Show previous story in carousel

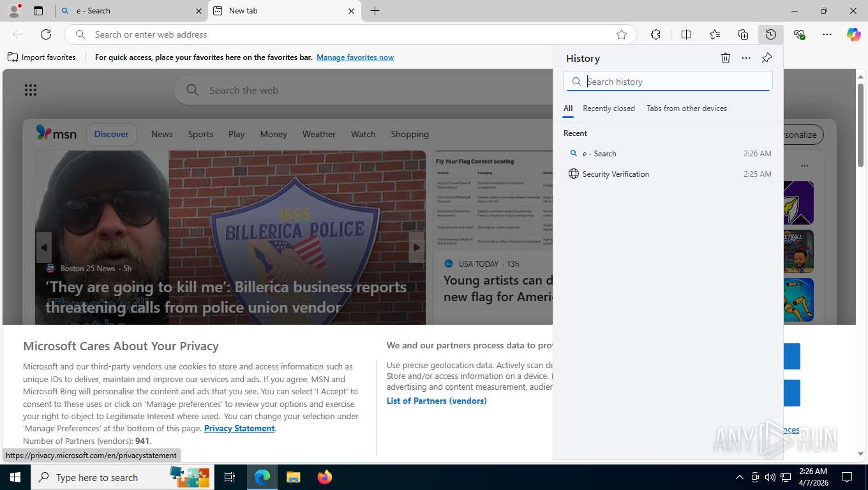[44, 248]
